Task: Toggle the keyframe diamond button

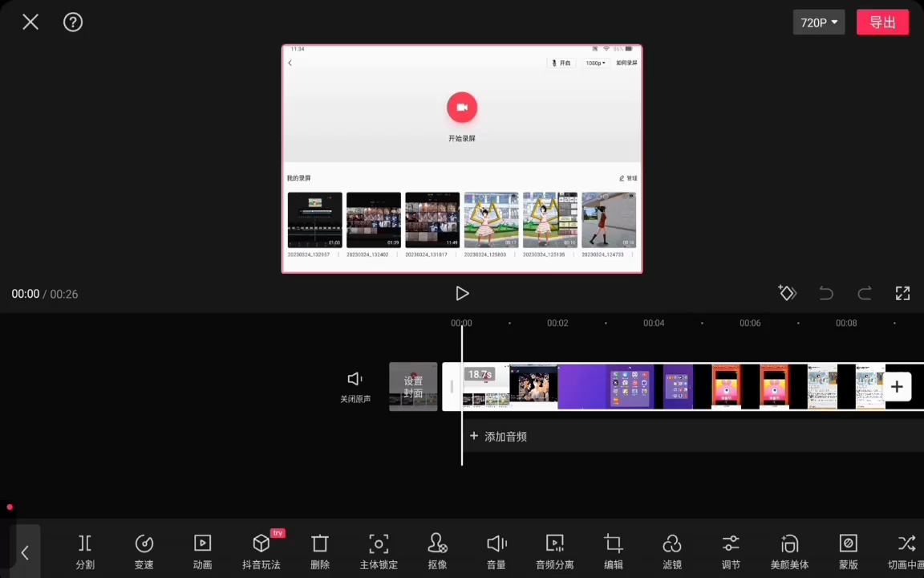Action: coord(787,294)
